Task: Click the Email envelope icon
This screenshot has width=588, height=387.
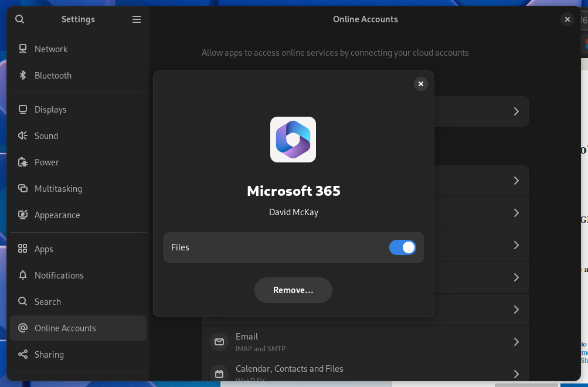Action: pyautogui.click(x=219, y=342)
